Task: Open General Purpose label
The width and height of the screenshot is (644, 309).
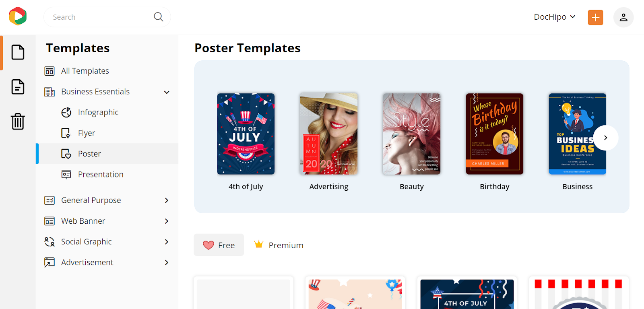Action: point(91,200)
